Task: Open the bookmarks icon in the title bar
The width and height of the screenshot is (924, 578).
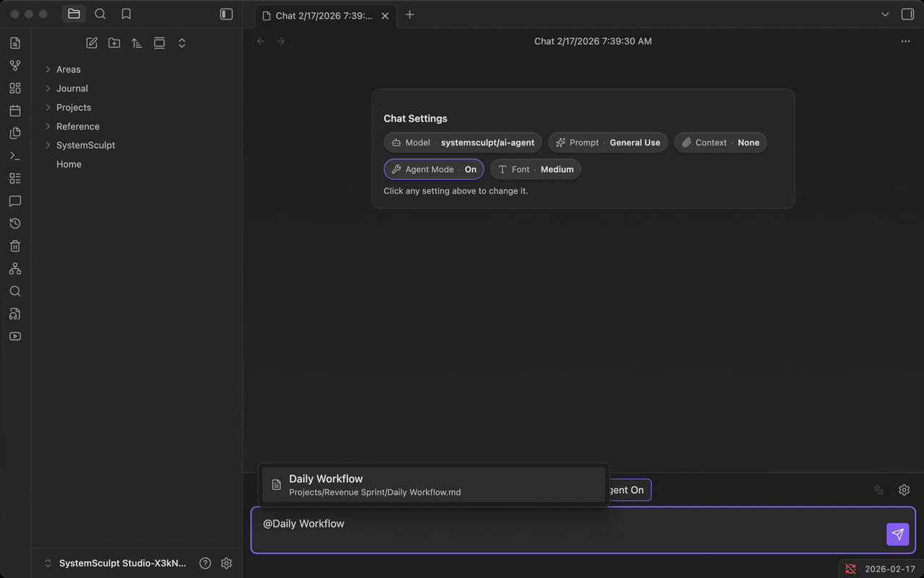Action: 126,13
